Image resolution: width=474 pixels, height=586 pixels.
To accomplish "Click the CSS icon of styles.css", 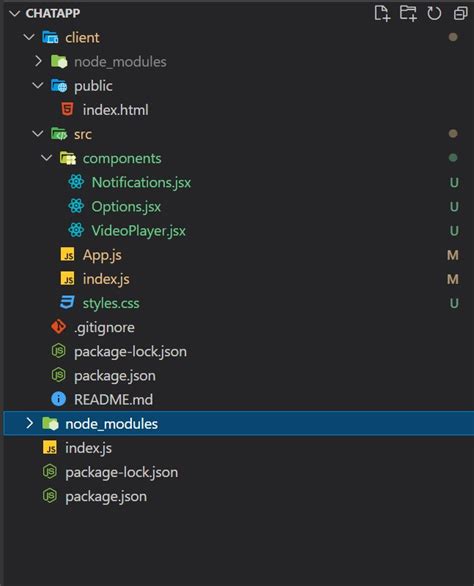I will pyautogui.click(x=67, y=303).
